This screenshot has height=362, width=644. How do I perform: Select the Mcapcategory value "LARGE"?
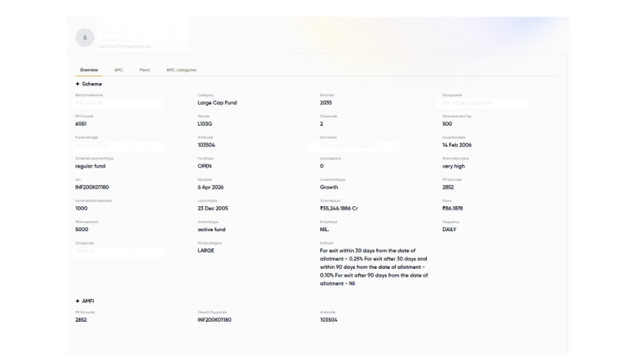(205, 251)
